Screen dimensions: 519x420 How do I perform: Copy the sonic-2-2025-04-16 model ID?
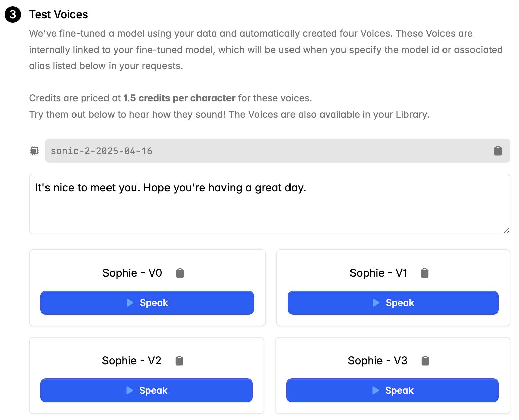tap(498, 151)
